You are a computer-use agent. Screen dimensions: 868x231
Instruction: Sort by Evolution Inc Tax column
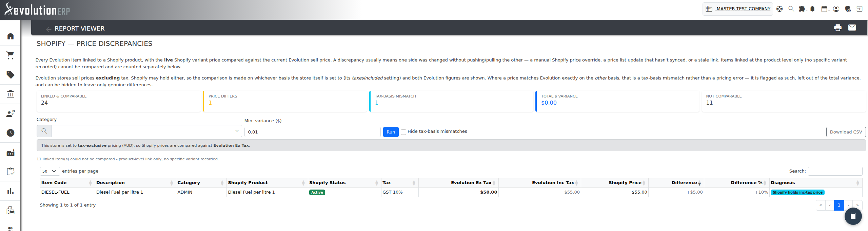click(539, 183)
